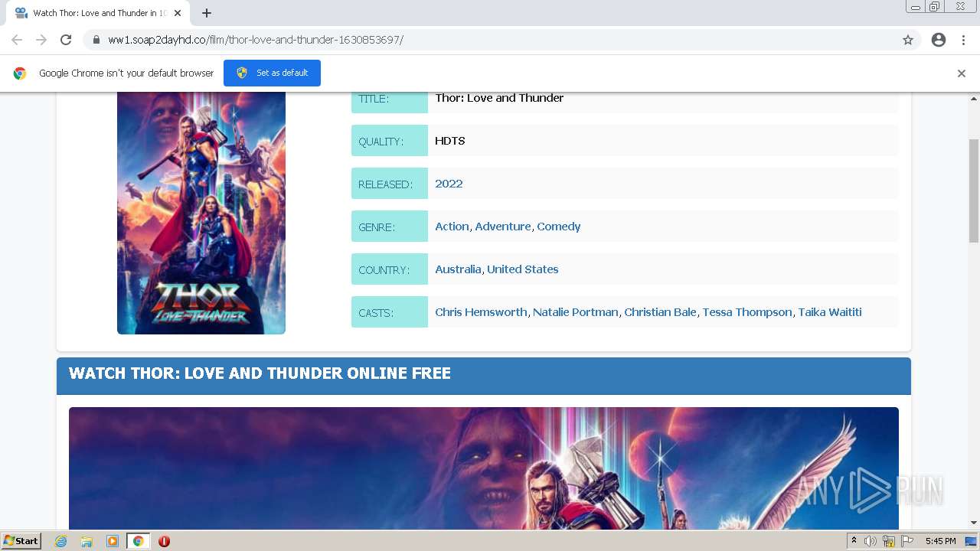This screenshot has height=551, width=980.
Task: Click the page vertical scrollbar thumb
Action: click(974, 191)
